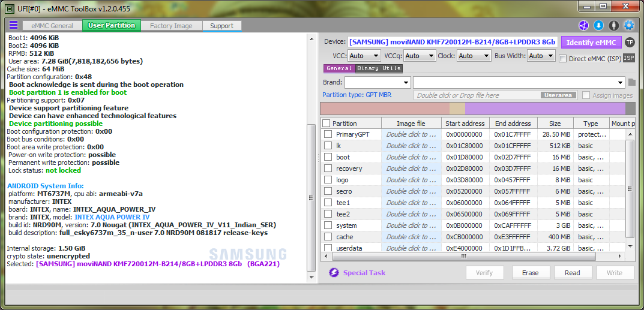Open the hamburger menu icon
This screenshot has width=644, height=310.
pyautogui.click(x=14, y=25)
